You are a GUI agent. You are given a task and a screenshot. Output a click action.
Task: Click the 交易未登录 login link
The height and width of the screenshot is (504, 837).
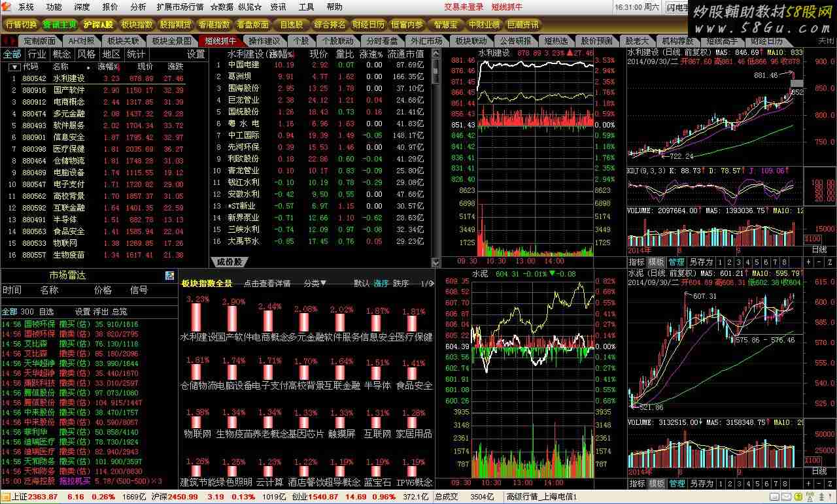click(464, 7)
